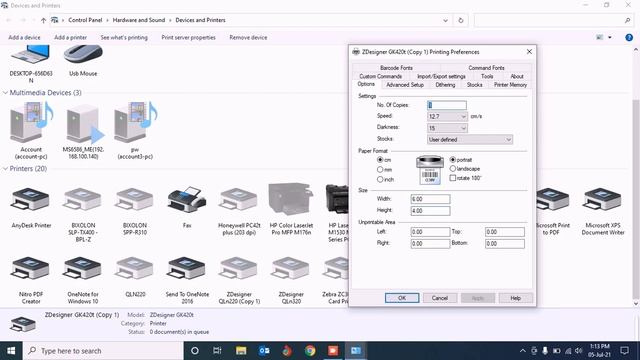
Task: Click the Type here to search box
Action: pyautogui.click(x=103, y=351)
